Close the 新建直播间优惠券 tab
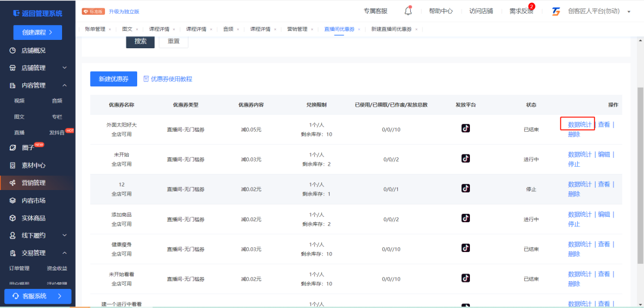 pos(416,30)
